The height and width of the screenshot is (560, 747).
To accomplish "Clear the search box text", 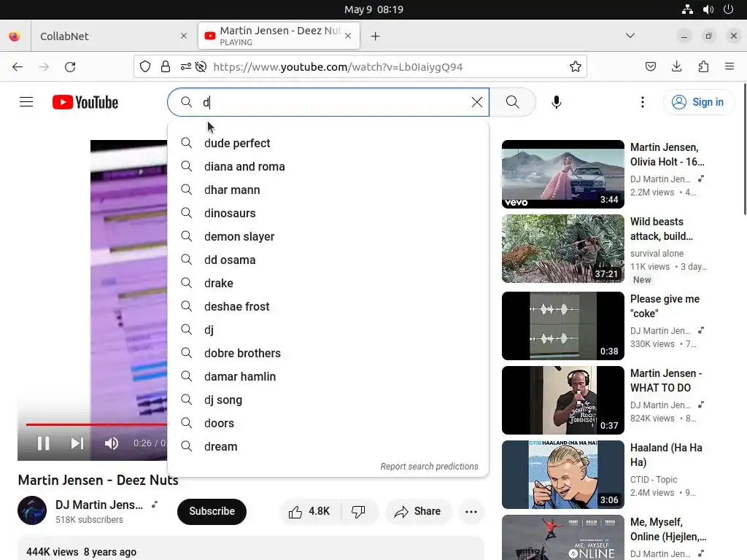I will [x=476, y=102].
